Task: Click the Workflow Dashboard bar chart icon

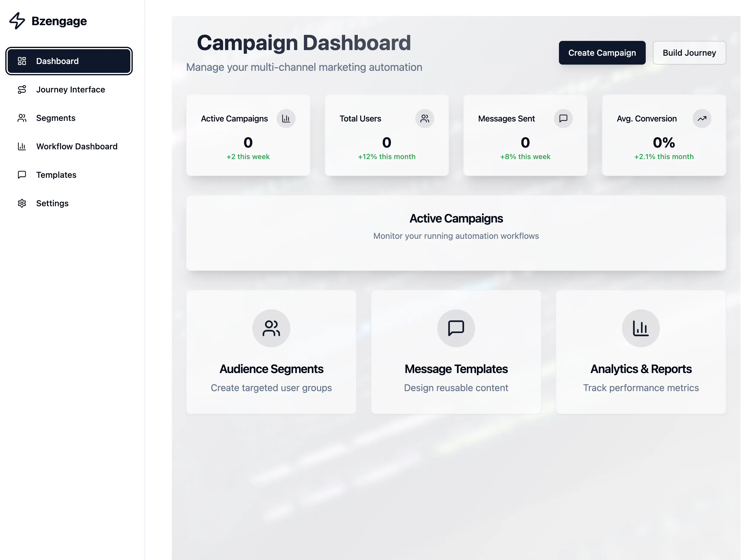Action: tap(22, 146)
